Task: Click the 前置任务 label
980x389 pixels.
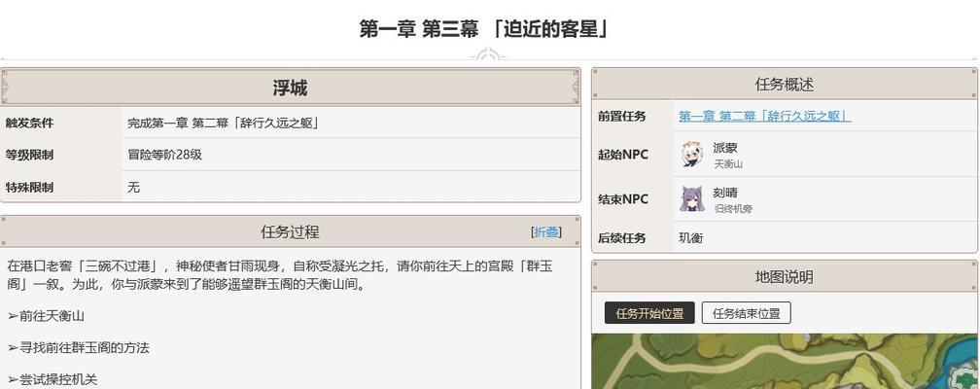Action: pyautogui.click(x=622, y=117)
